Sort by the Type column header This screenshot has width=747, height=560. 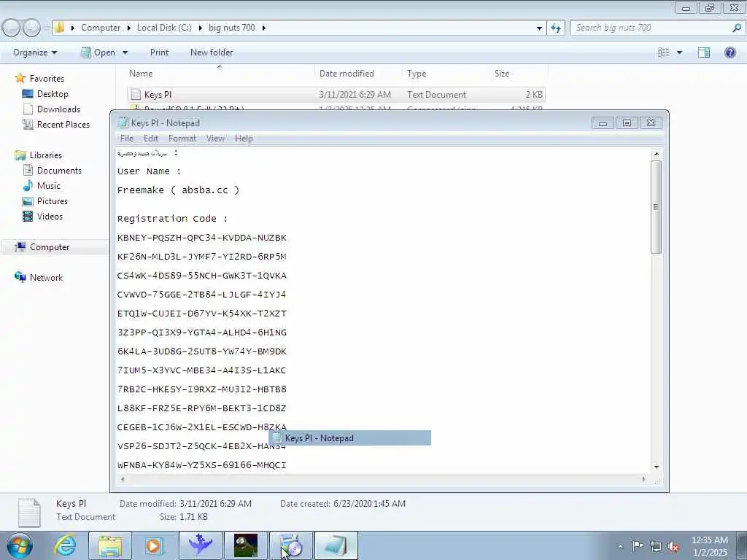[446, 74]
